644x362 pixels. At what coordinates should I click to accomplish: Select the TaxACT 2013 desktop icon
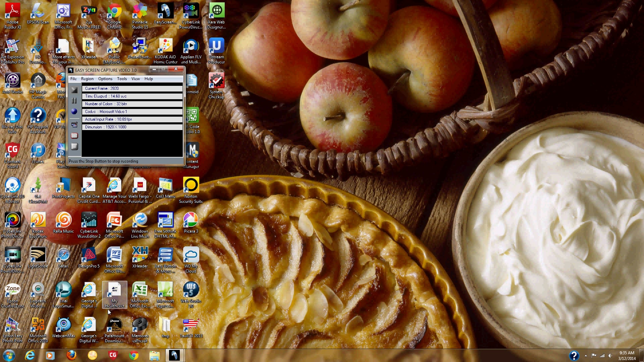(x=191, y=327)
